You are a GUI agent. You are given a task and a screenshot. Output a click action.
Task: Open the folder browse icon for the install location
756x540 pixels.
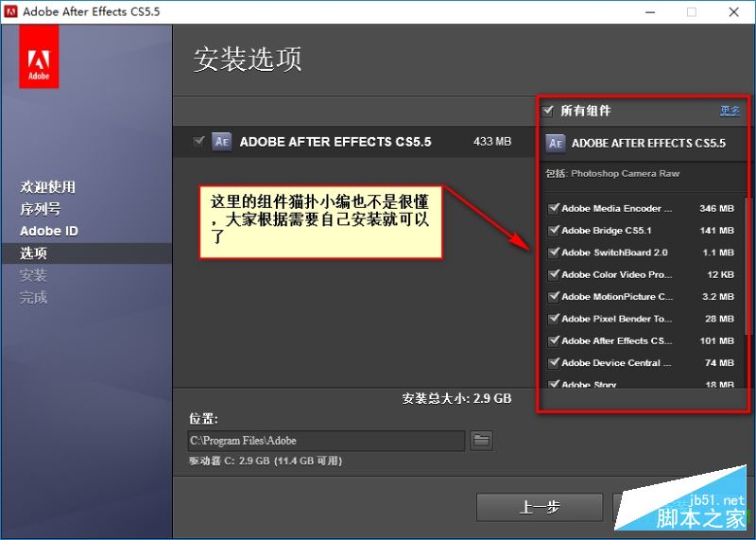click(481, 440)
